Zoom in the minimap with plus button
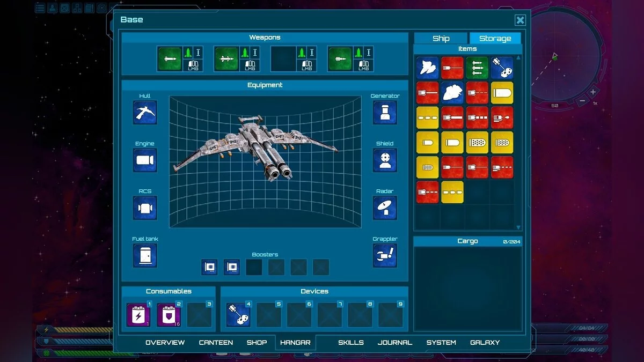This screenshot has height=362, width=644. click(x=593, y=92)
